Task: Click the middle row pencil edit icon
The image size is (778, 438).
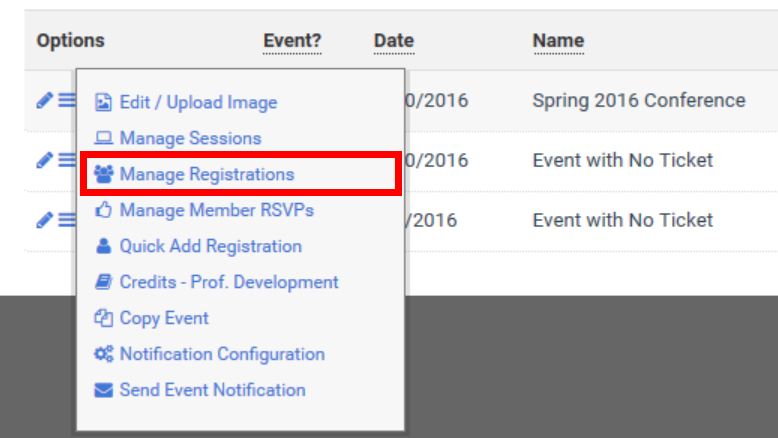Action: point(44,160)
